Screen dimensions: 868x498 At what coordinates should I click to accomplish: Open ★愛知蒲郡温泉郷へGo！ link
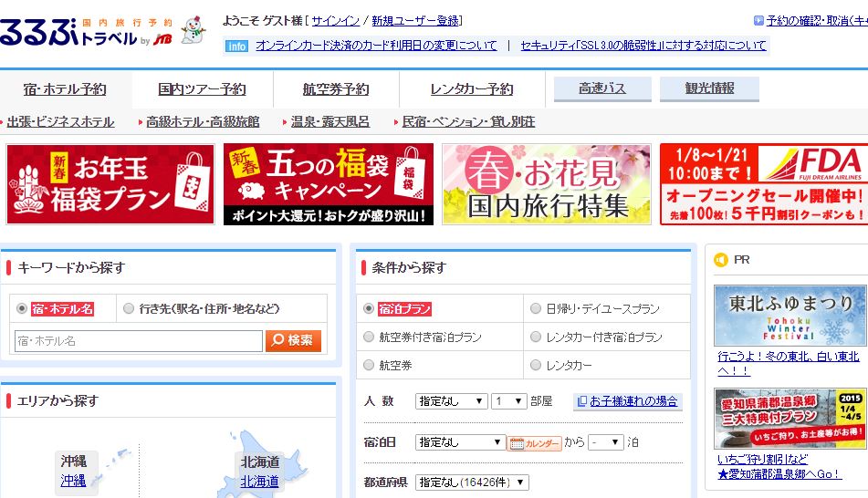(779, 474)
